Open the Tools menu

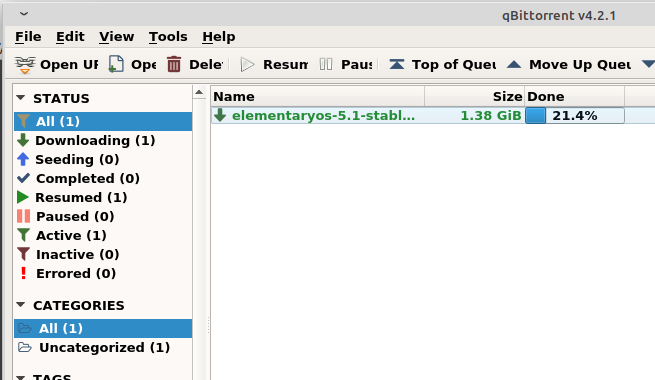tap(168, 37)
